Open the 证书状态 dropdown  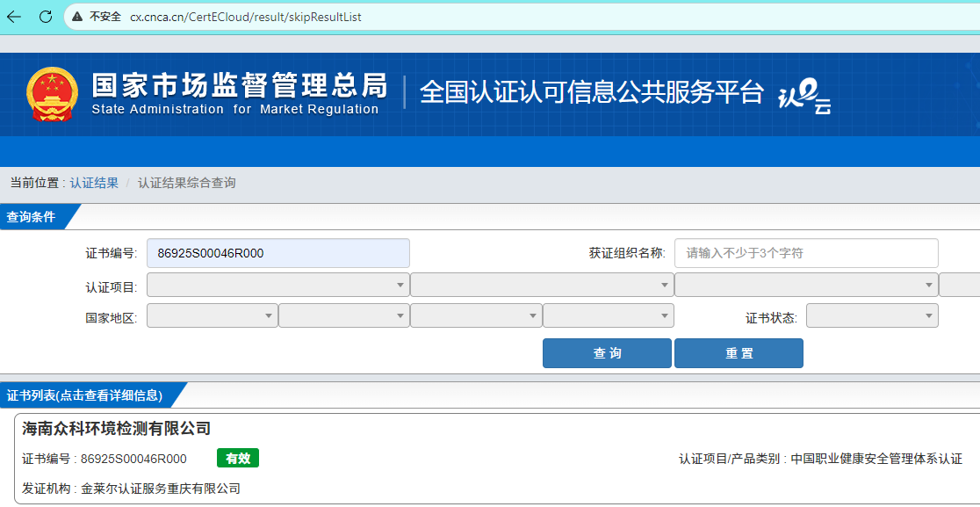pos(871,315)
